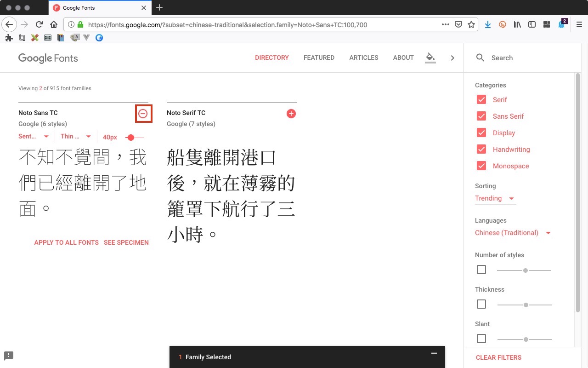Click the tile grid extension icon

point(547,24)
